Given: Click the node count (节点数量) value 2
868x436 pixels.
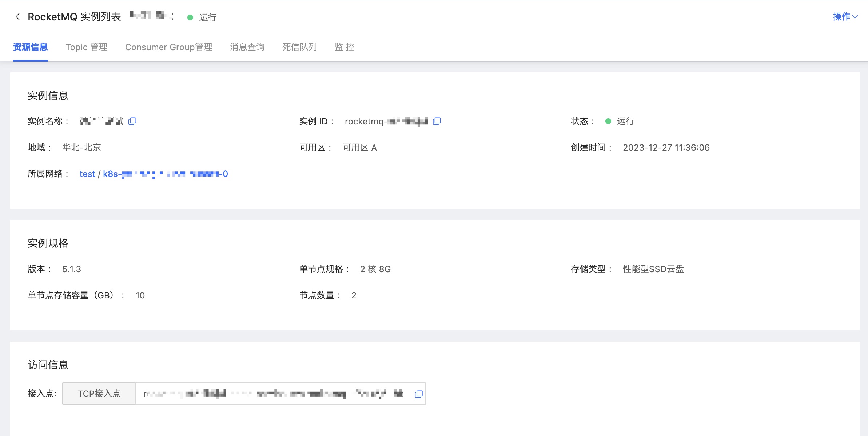Looking at the screenshot, I should point(354,296).
